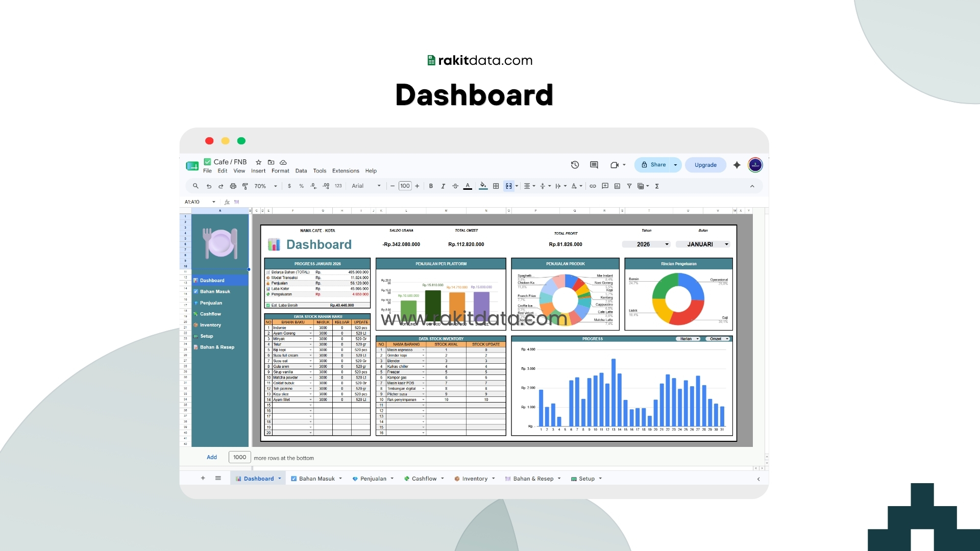The height and width of the screenshot is (551, 980).
Task: Switch to the Cashflow sheet tab
Action: (x=424, y=479)
